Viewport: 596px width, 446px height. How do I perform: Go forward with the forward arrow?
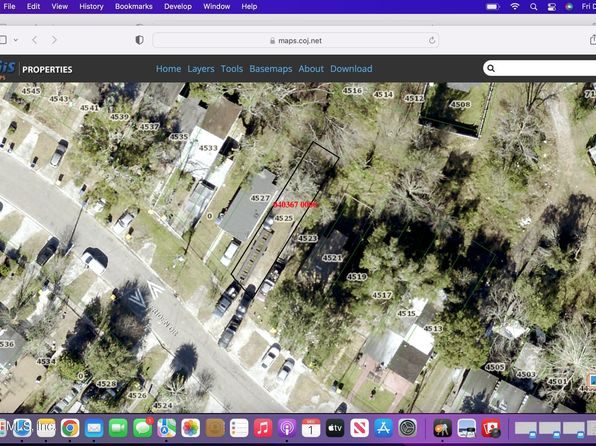pyautogui.click(x=54, y=40)
